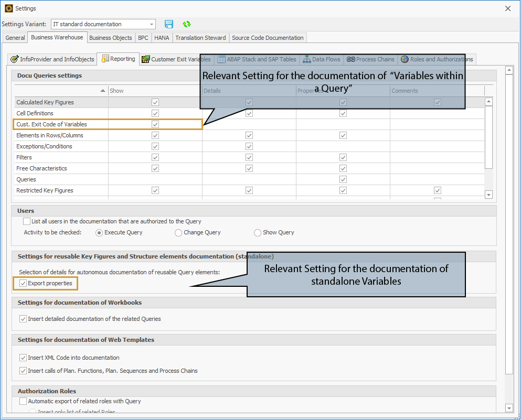This screenshot has width=521, height=420.
Task: Switch to the Business Objects tab
Action: [x=111, y=37]
